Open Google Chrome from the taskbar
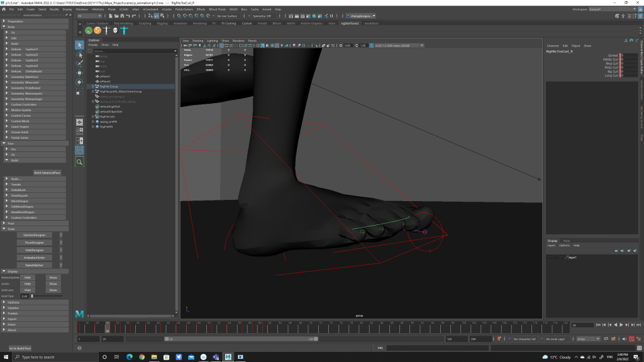Image resolution: width=644 pixels, height=362 pixels. 142,357
